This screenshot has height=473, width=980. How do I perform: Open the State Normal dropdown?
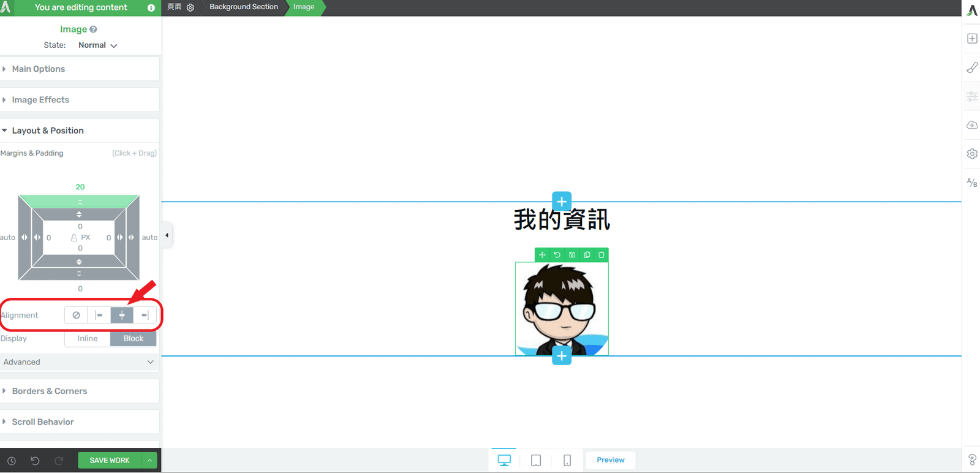point(97,45)
